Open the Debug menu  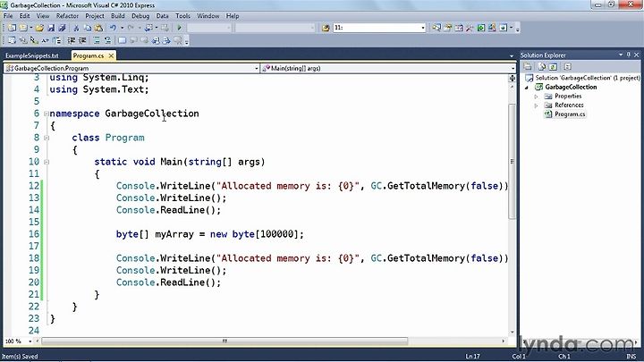click(x=140, y=15)
